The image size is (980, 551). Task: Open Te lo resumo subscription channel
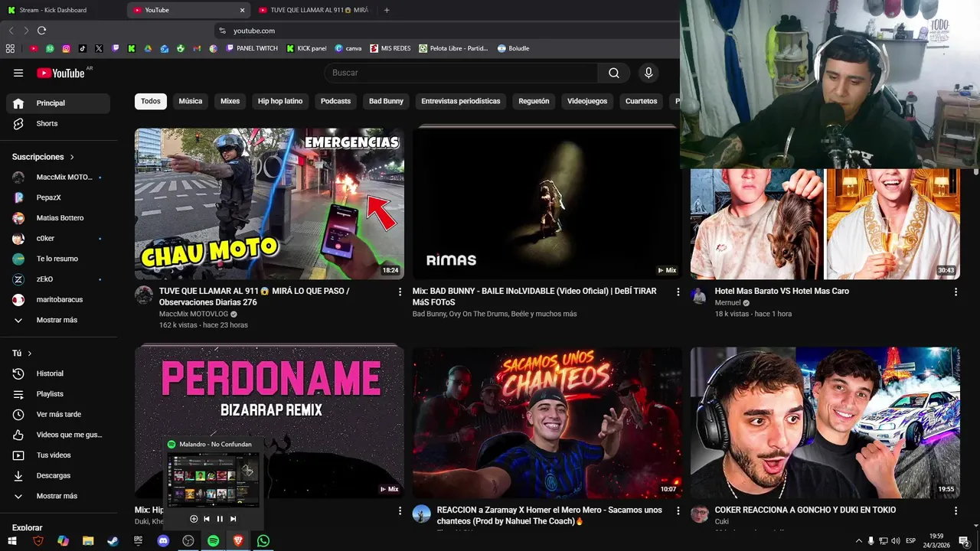tap(58, 259)
